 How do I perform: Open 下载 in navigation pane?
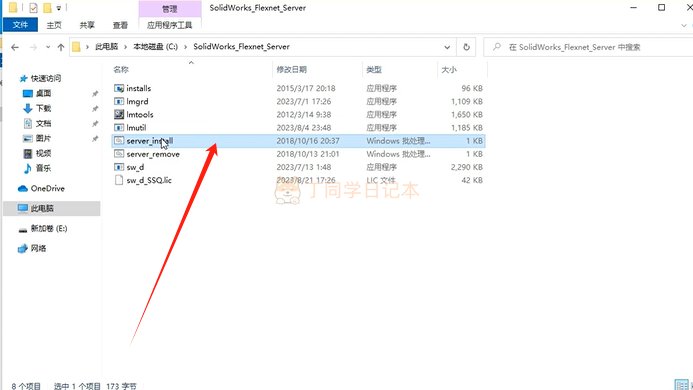(x=43, y=108)
